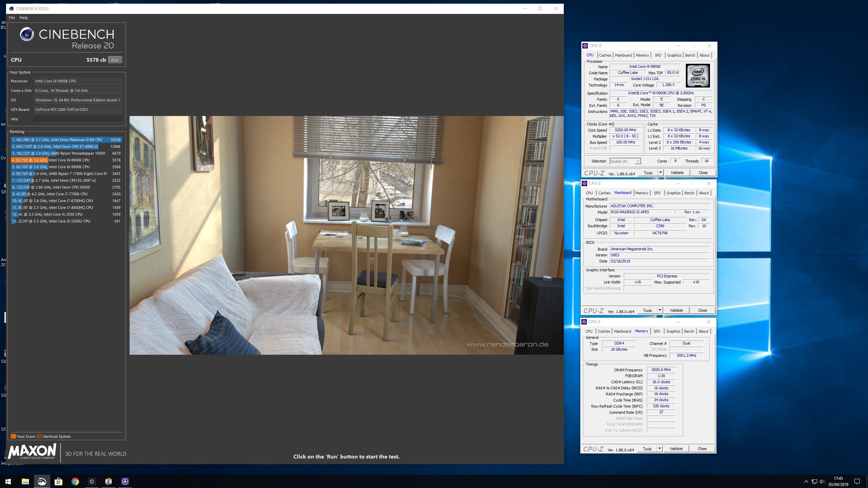
Task: Switch to Caches tab in CPU window
Action: [605, 55]
